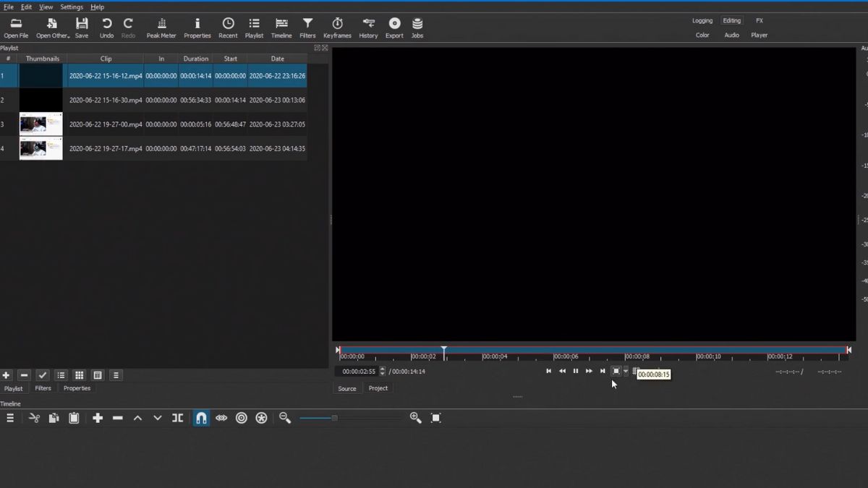The height and width of the screenshot is (488, 868).
Task: Step the player timecode spinner arrows
Action: tap(383, 372)
